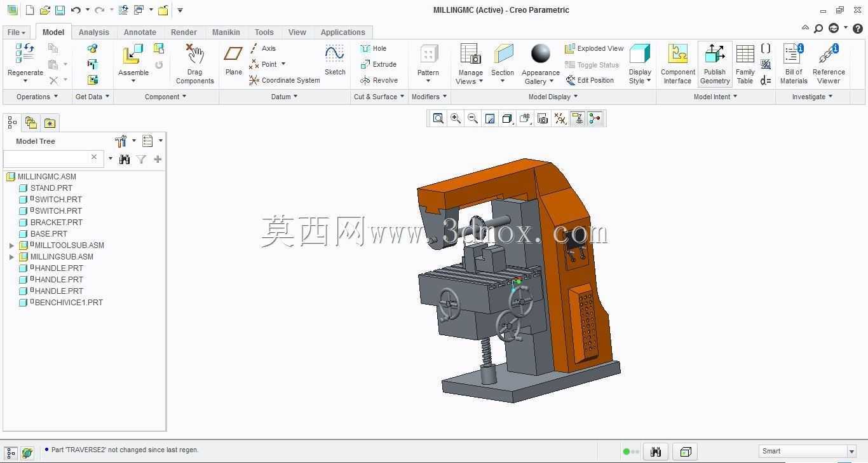Viewport: 868px width, 463px height.
Task: Save the model with the floppy icon
Action: click(60, 10)
